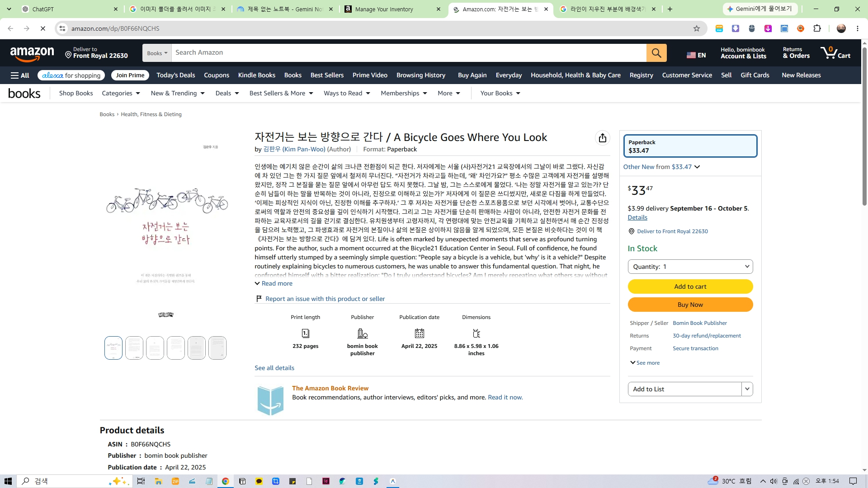Open Kindle Books in the nav bar
Screen dimensions: 868x488
click(x=257, y=75)
